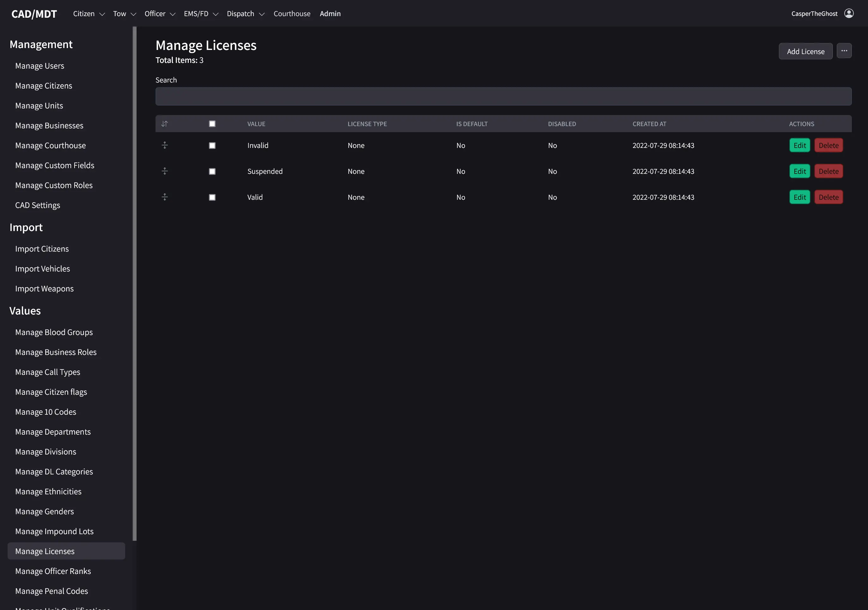This screenshot has width=868, height=610.
Task: Grab the drag handle on the Invalid row
Action: pyautogui.click(x=165, y=145)
